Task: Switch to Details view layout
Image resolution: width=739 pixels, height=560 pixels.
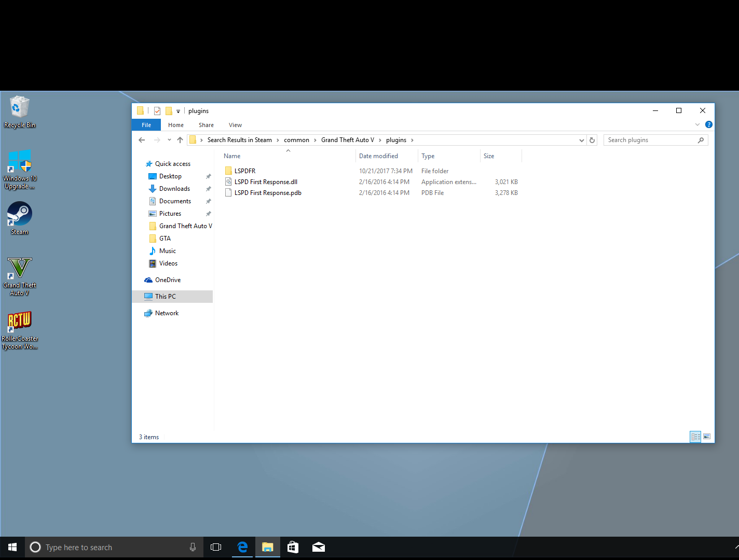Action: 695,437
